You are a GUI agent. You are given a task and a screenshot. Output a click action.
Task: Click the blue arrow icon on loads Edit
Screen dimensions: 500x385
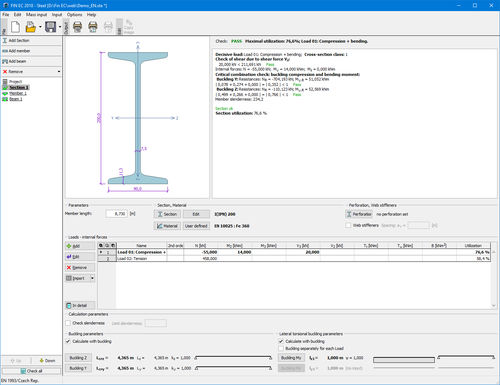(69, 257)
